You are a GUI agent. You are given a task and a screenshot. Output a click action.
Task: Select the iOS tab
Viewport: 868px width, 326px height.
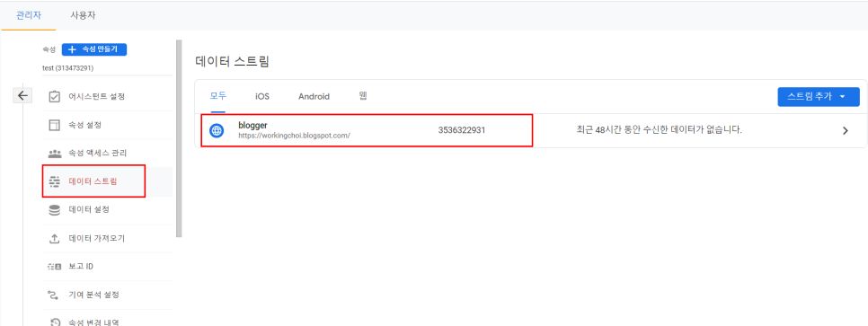point(261,96)
